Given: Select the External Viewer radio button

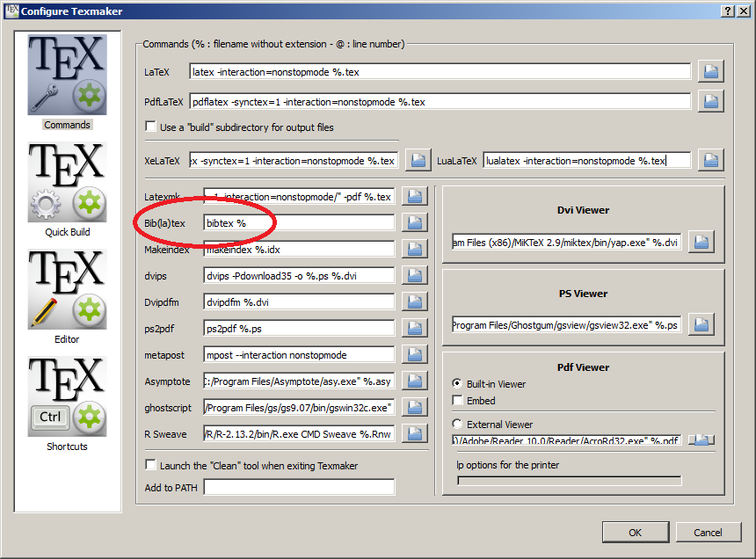Looking at the screenshot, I should point(459,424).
